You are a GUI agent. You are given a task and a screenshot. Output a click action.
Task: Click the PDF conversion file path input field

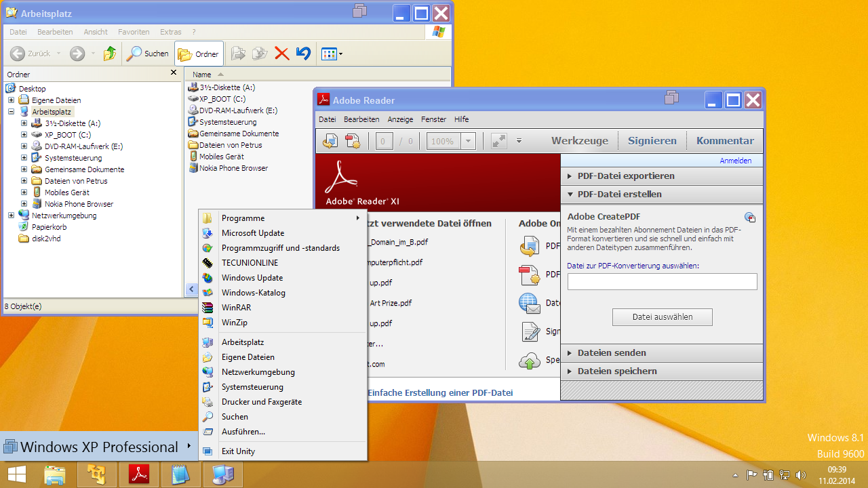click(662, 281)
